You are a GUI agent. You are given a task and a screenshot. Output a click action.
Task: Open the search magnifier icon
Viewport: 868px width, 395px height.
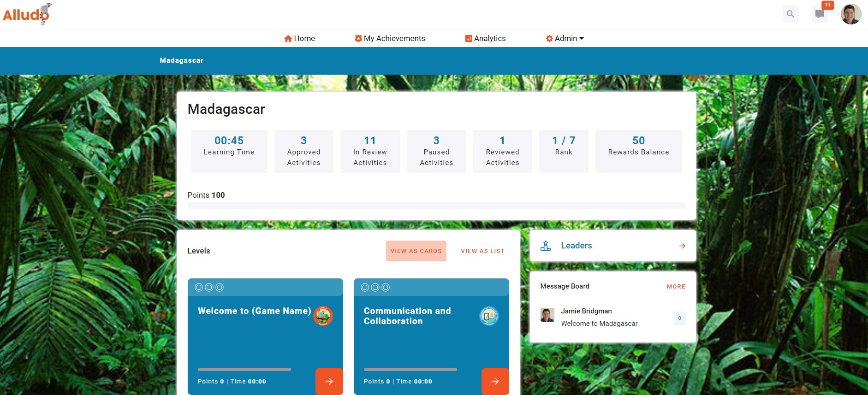coord(791,14)
